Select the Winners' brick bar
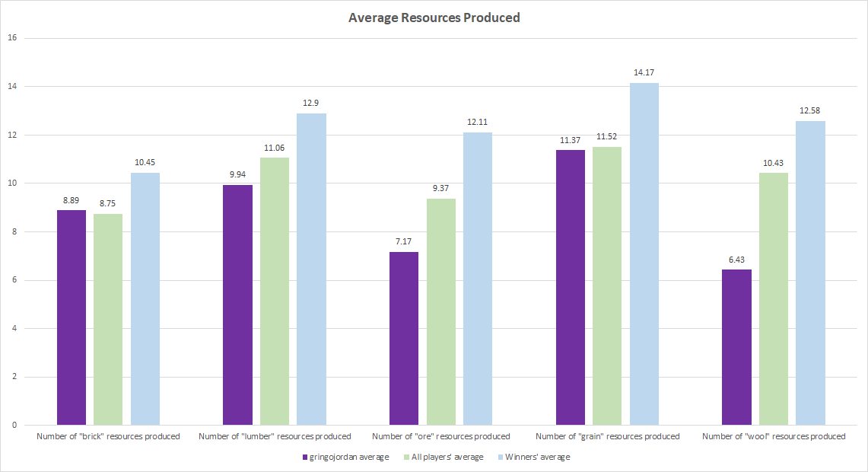This screenshot has width=868, height=472. pyautogui.click(x=145, y=298)
